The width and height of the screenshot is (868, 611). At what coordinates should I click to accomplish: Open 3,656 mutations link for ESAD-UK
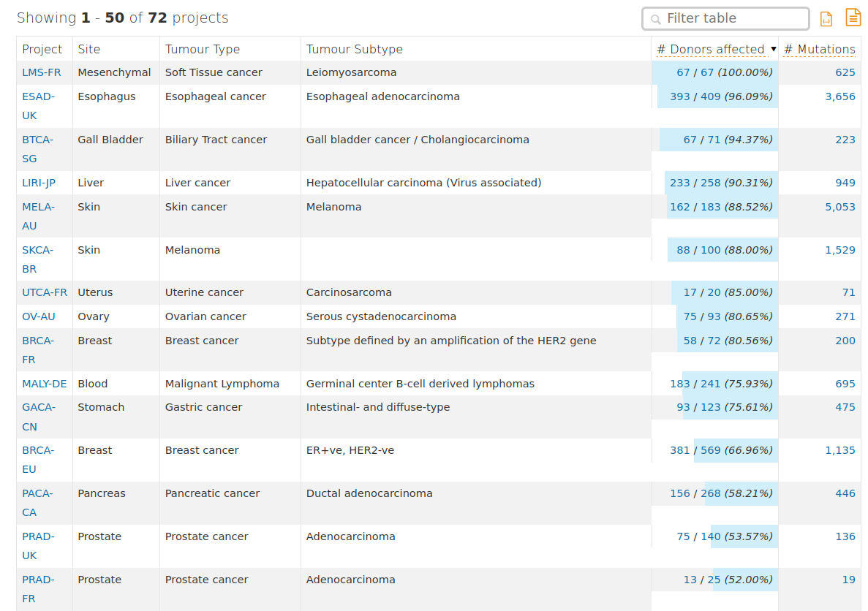tap(839, 96)
